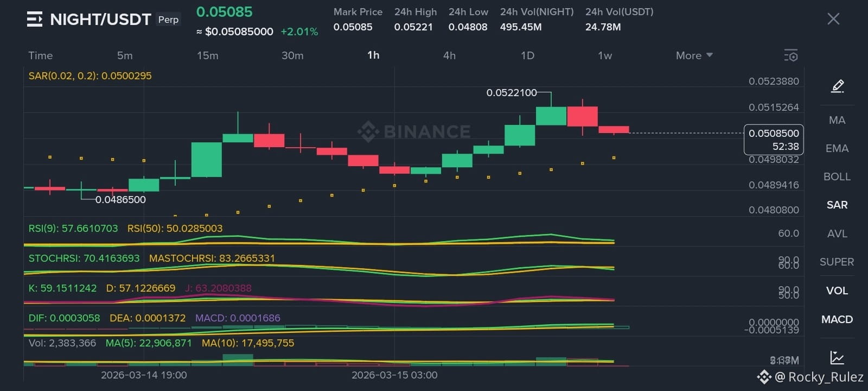The image size is (868, 391).
Task: Toggle the AVL indicator
Action: pyautogui.click(x=837, y=234)
